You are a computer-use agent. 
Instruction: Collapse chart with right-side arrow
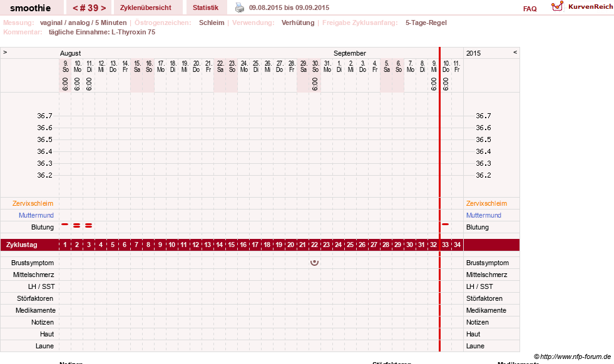(x=515, y=52)
